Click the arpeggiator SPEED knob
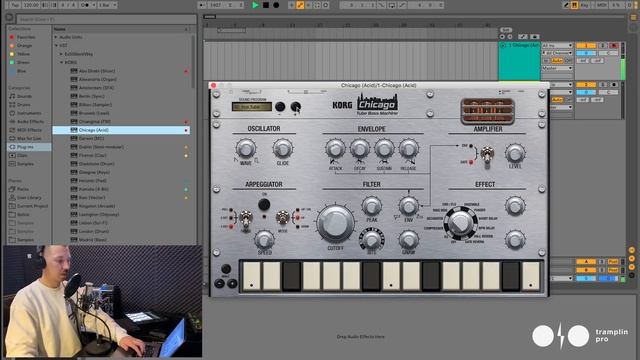The height and width of the screenshot is (360, 640). tap(264, 240)
